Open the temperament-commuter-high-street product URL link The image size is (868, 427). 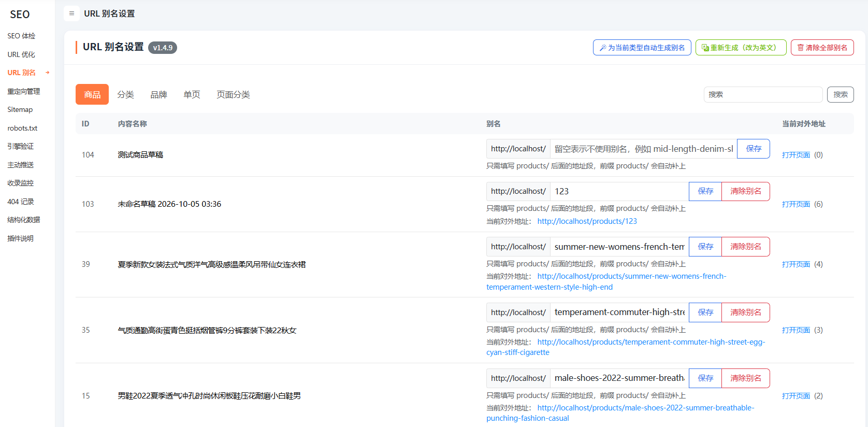click(626, 347)
